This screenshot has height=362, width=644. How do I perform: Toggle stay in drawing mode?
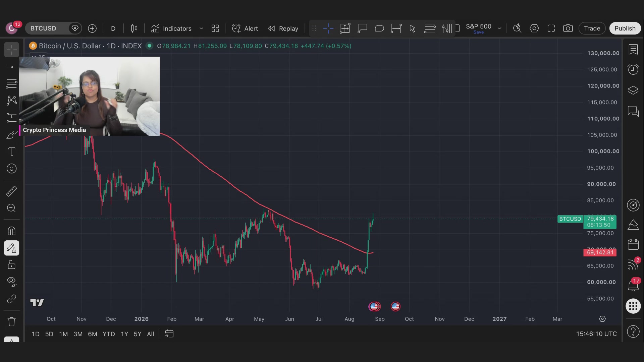coord(12,248)
